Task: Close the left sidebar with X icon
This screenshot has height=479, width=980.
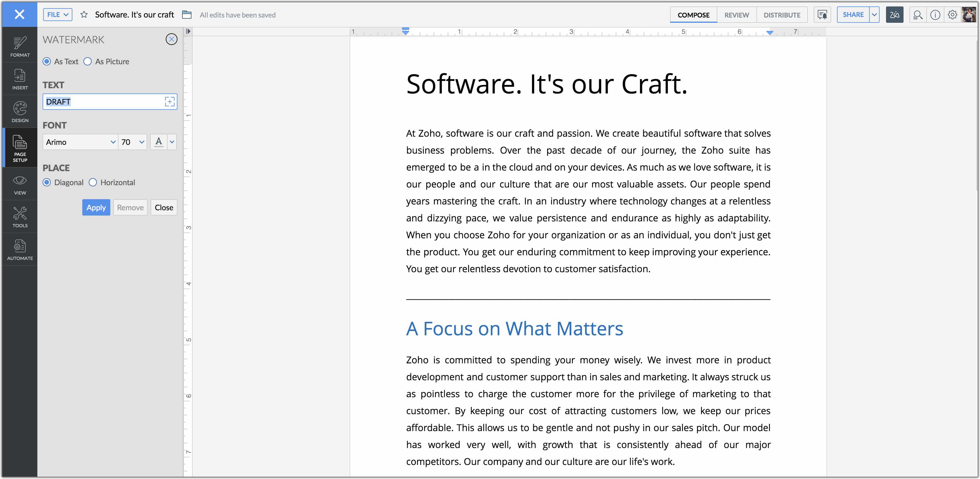Action: point(19,15)
